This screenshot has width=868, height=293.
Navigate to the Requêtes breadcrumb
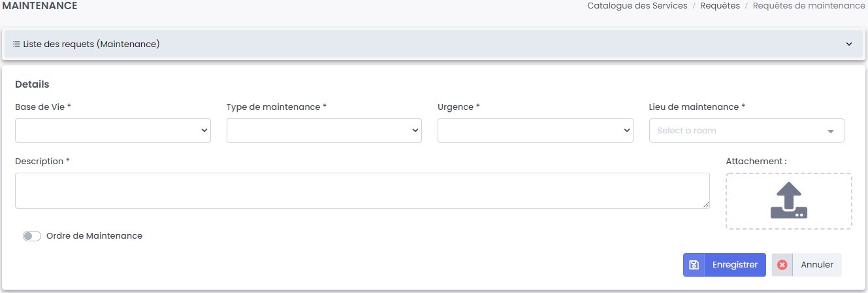pos(720,6)
